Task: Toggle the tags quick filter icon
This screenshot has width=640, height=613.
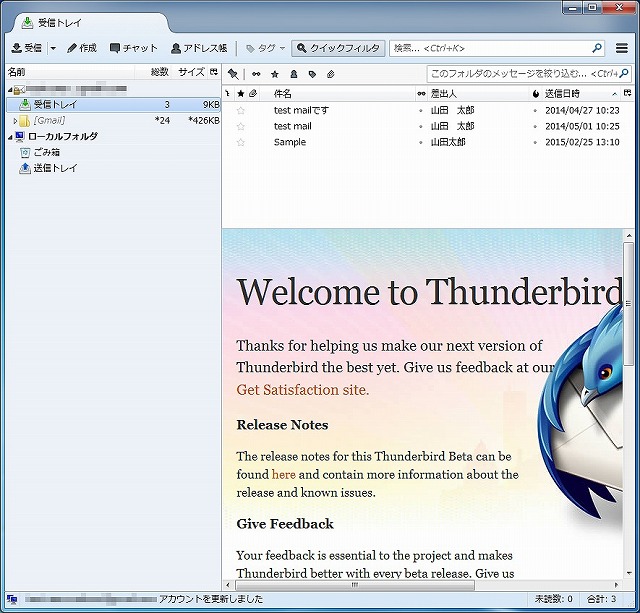Action: (x=312, y=74)
